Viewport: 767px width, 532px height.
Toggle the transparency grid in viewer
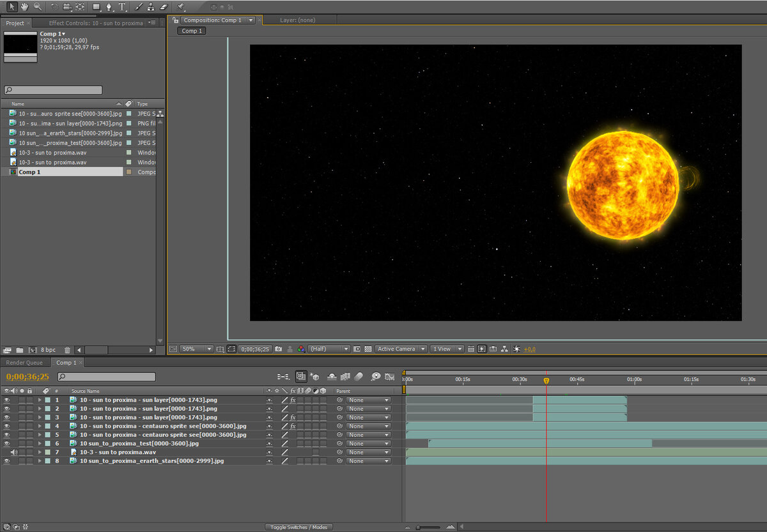[x=368, y=349]
